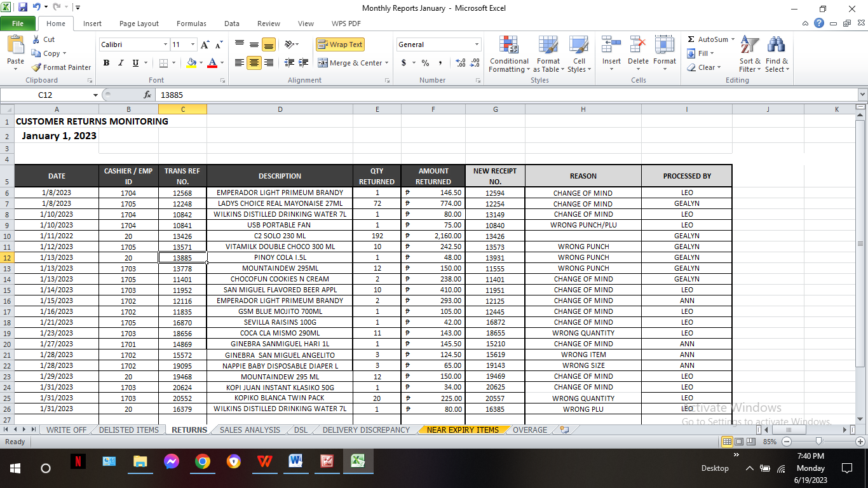Open the Cell Styles gallery
This screenshot has width=868, height=488.
click(579, 54)
